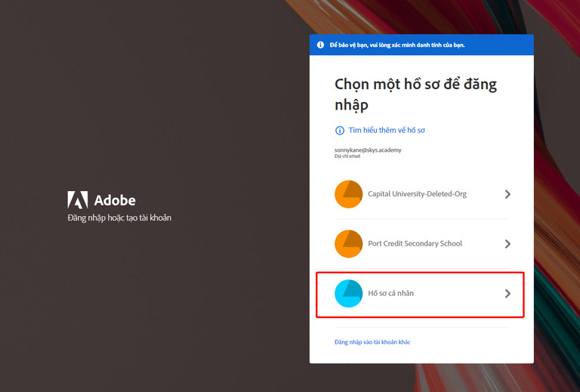The width and height of the screenshot is (580, 392).
Task: Open the Capital University-Deleted-Org chevron arrow
Action: click(x=507, y=194)
